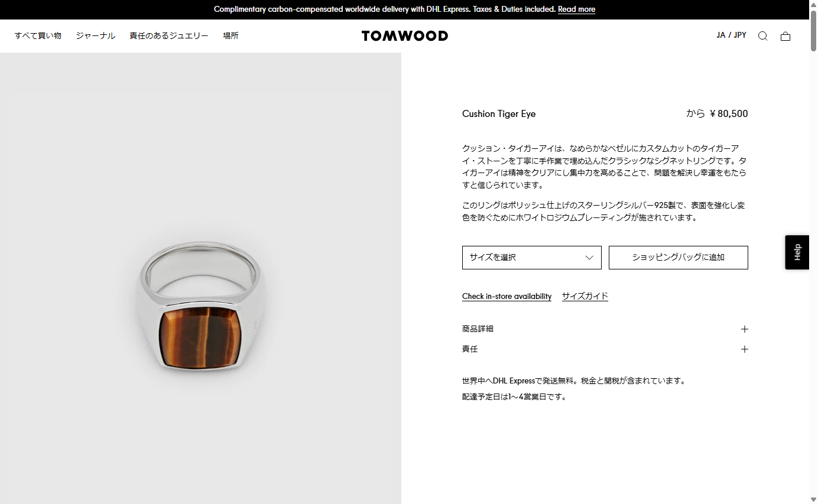Click the chevron in the size selector
818x504 pixels.
coord(589,258)
